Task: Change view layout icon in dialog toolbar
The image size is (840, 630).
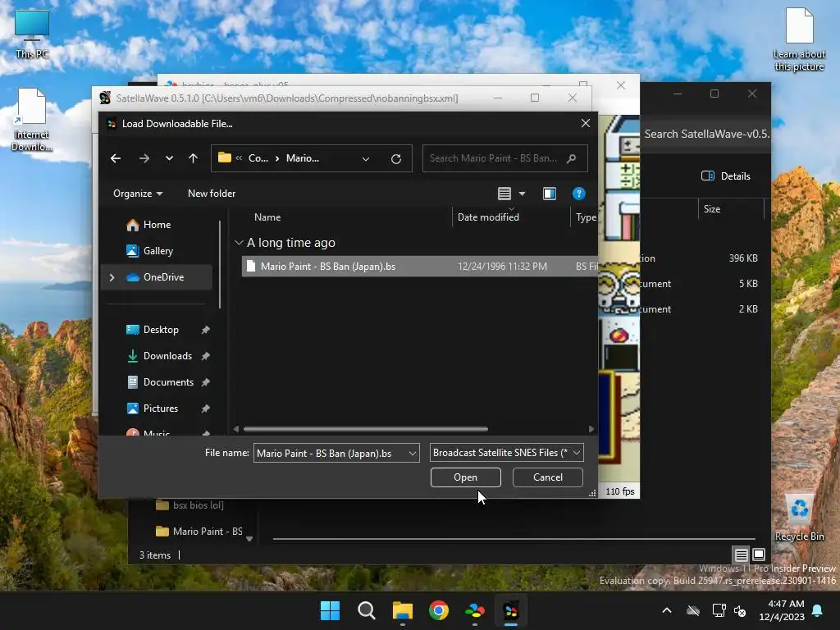Action: pos(504,194)
